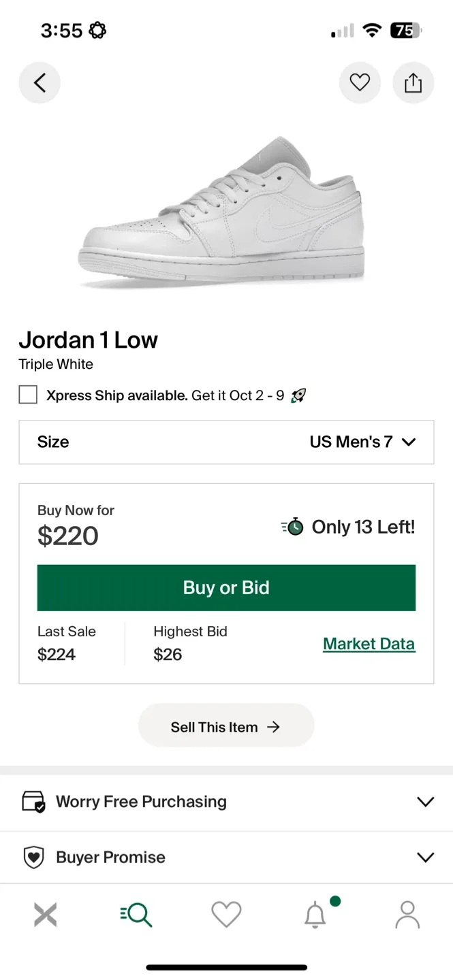
Task: Open the share icon
Action: [x=413, y=82]
